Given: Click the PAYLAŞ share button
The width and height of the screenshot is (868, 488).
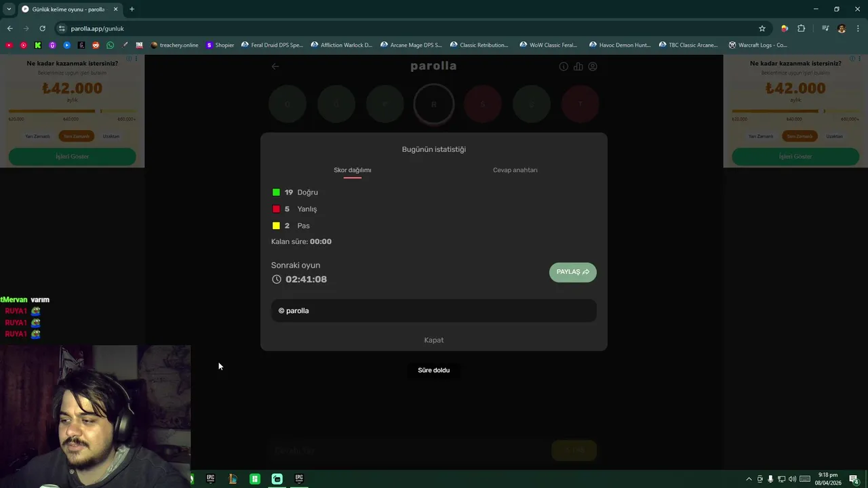Looking at the screenshot, I should (x=573, y=272).
